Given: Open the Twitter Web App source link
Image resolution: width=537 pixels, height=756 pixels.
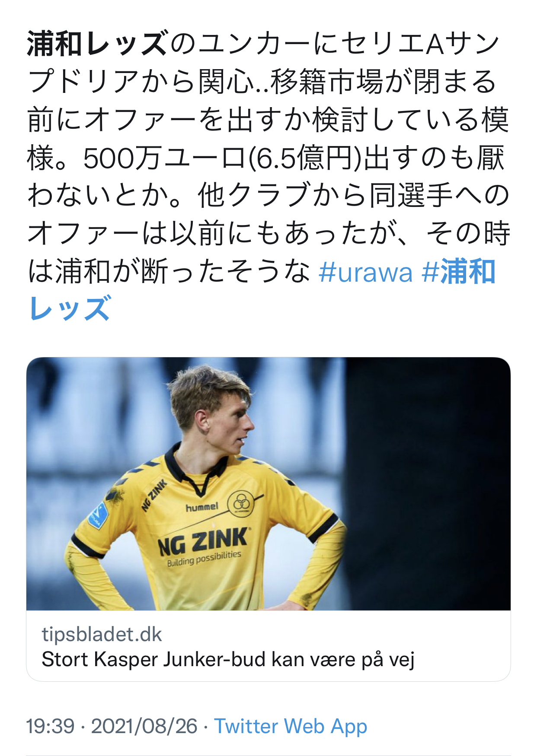Looking at the screenshot, I should [x=291, y=726].
